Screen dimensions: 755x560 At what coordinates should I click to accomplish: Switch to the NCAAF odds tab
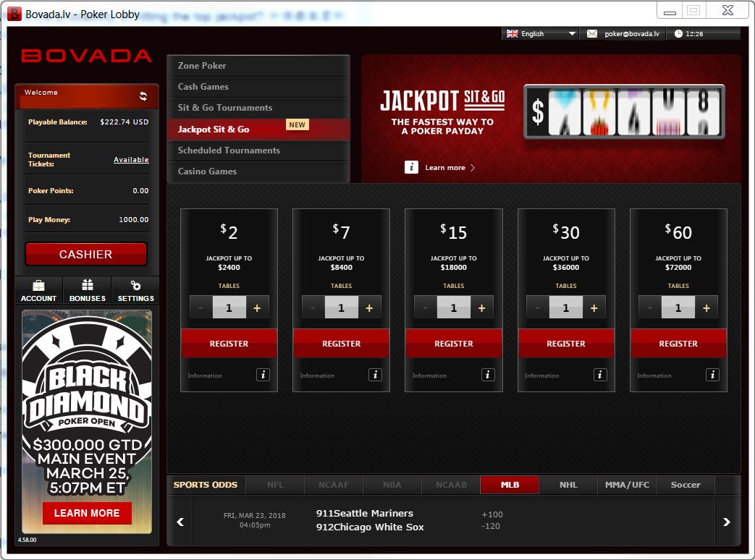tap(334, 485)
